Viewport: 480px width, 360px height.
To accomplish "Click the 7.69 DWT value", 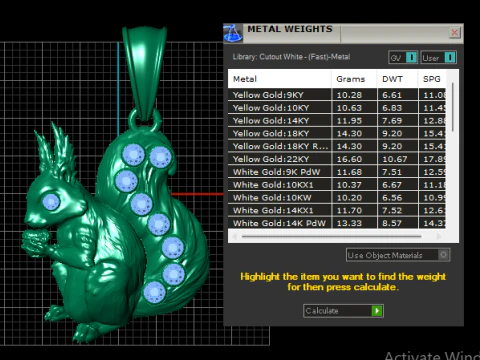I will (392, 121).
